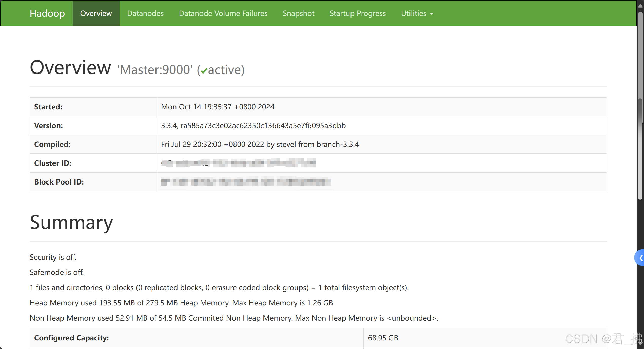Open the Overview tab
This screenshot has width=644, height=349.
click(x=96, y=13)
